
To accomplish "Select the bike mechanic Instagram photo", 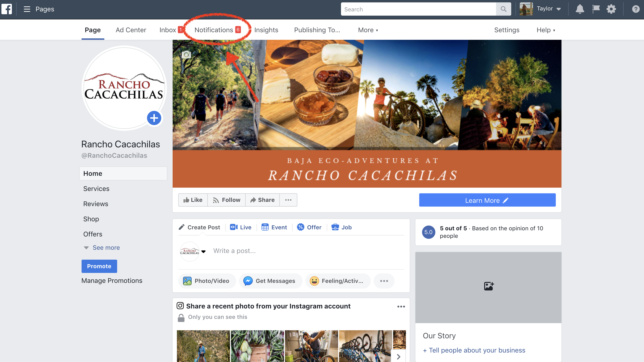I will [x=312, y=346].
